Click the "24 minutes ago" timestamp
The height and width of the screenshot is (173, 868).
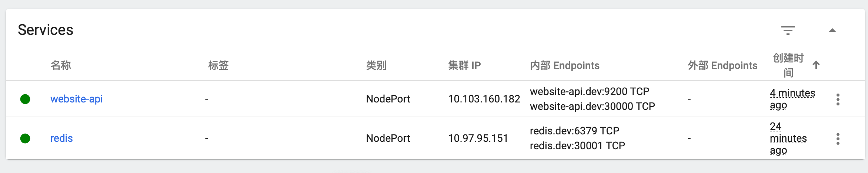[788, 138]
